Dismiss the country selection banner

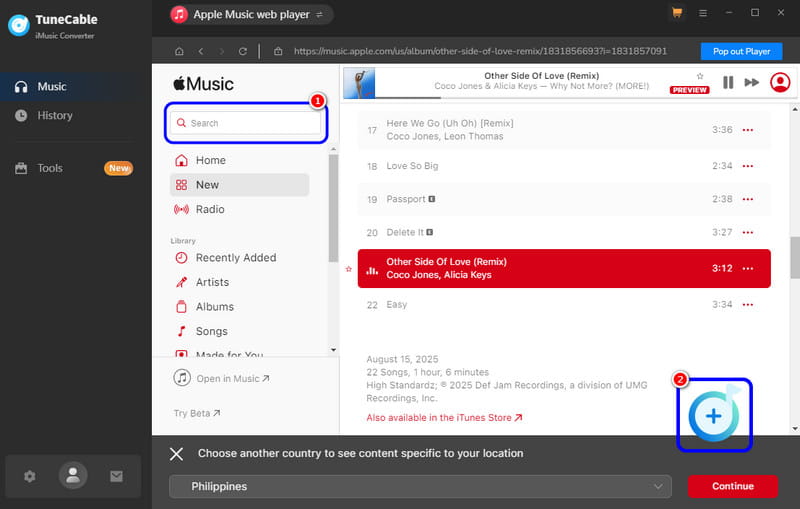(177, 454)
